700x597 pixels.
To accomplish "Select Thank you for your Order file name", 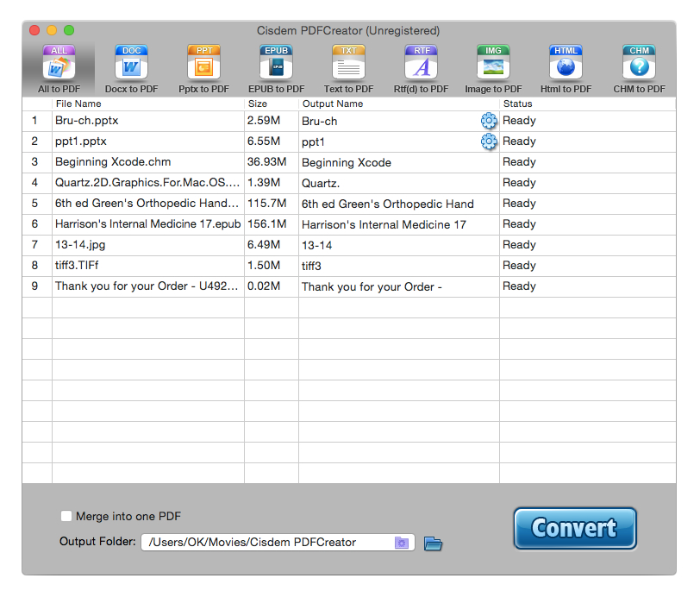I will click(147, 286).
